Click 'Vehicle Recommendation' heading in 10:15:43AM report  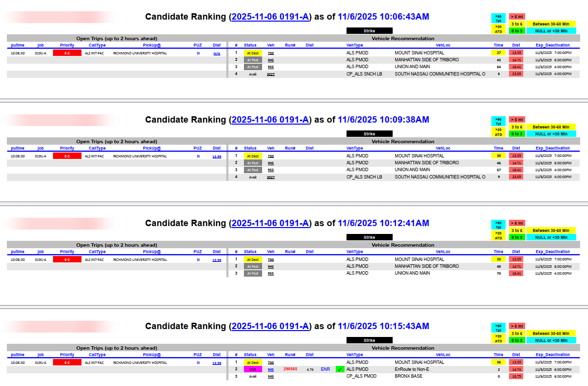pos(403,348)
